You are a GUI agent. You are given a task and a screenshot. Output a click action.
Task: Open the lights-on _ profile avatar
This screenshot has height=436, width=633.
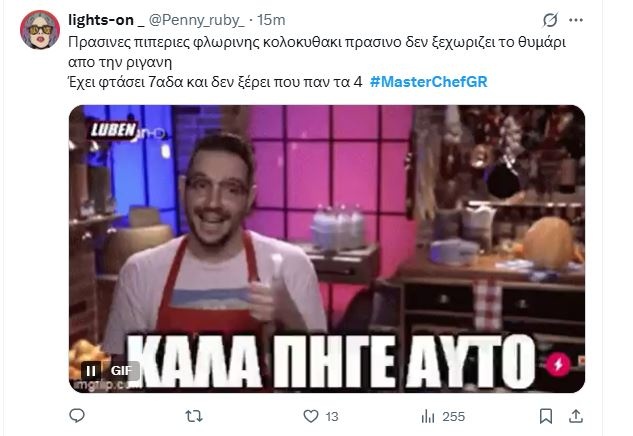(x=40, y=29)
